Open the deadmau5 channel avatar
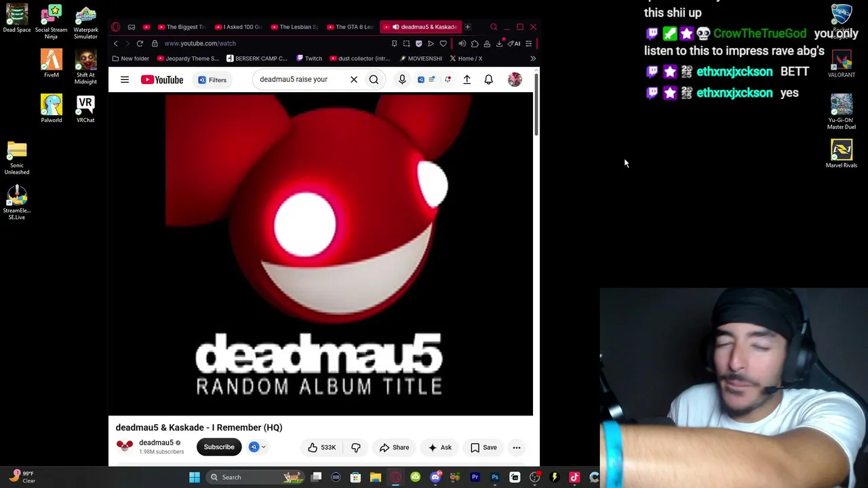The image size is (868, 488). coord(125,446)
